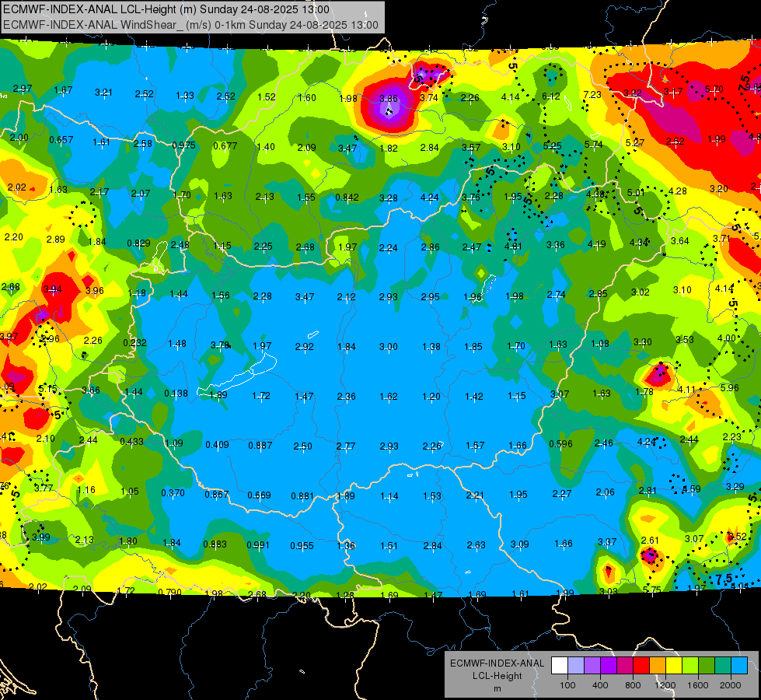
Task: Click the wind shear value "0.975"
Action: [184, 145]
